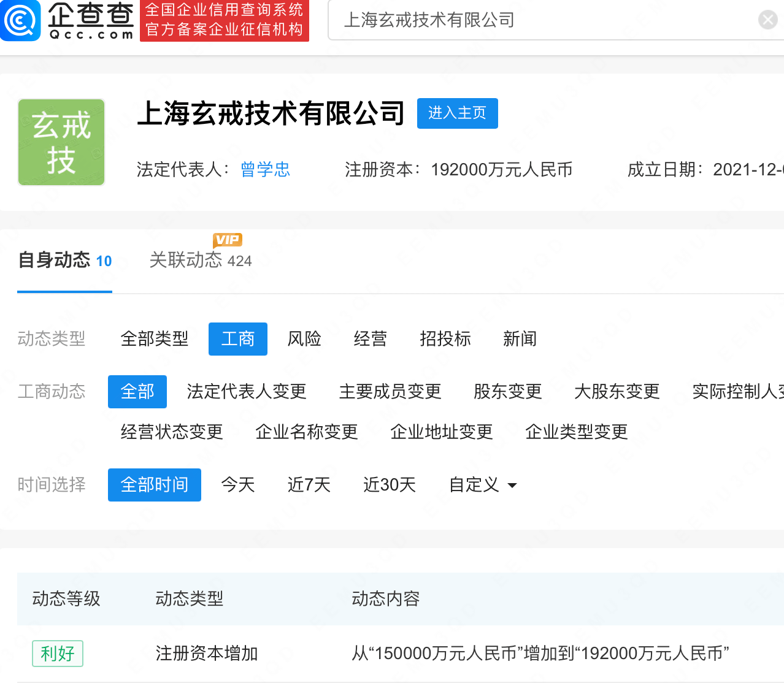The width and height of the screenshot is (784, 683).
Task: Click the 动态类型 column header
Action: (190, 599)
